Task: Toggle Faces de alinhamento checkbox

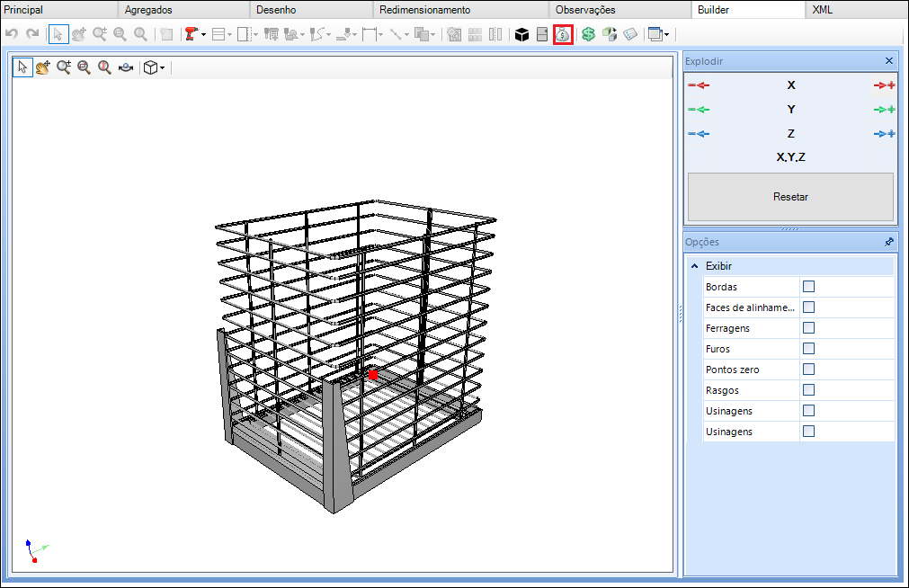Action: 808,307
